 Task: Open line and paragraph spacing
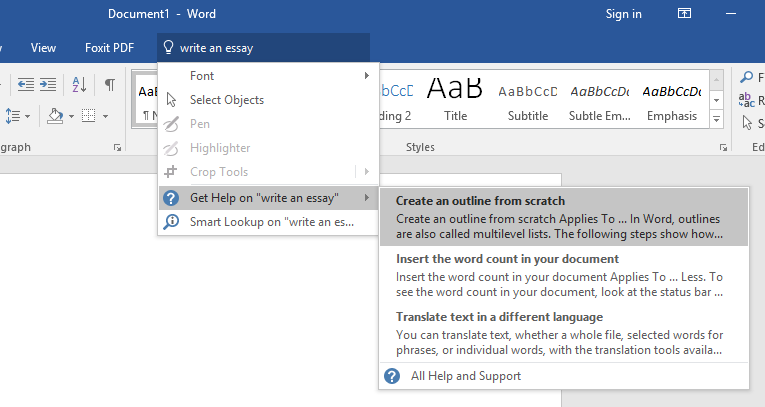pyautogui.click(x=13, y=116)
